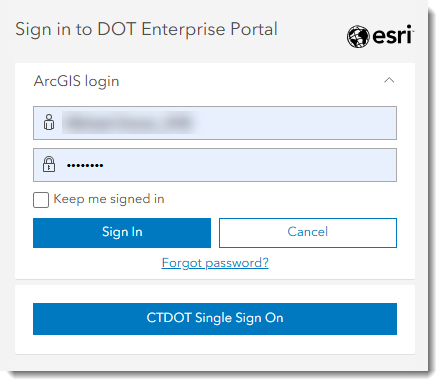Click the blank area of the username field
This screenshot has width=443, height=386.
[x=297, y=123]
